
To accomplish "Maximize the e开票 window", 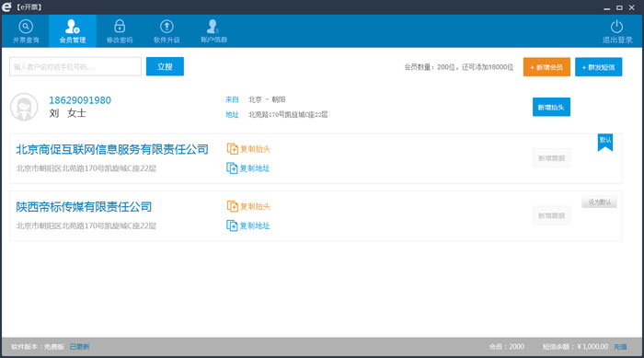I will (x=619, y=7).
